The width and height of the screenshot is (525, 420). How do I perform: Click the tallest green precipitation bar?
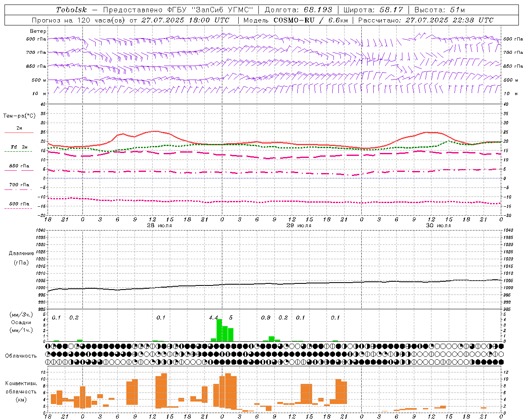[219, 330]
